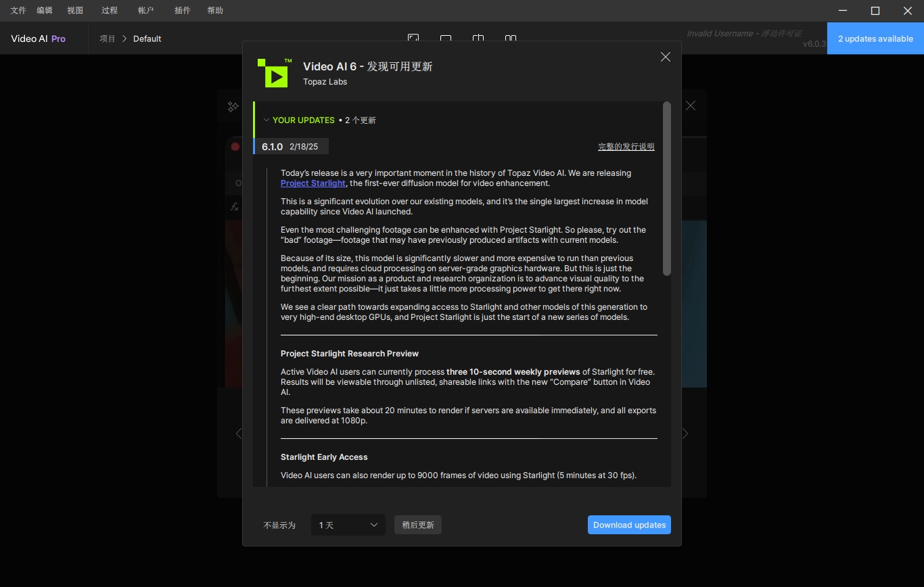
Task: Click the left arrow behind the dialog
Action: click(x=238, y=433)
